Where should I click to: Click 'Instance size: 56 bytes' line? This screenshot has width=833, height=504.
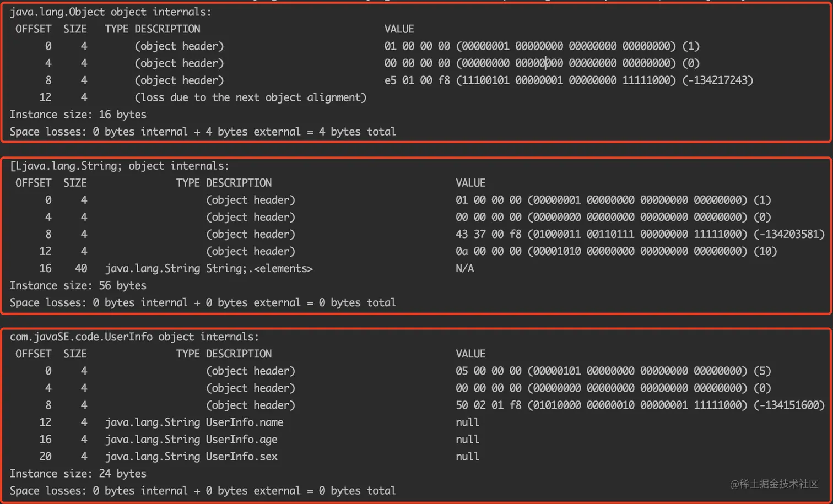coord(78,285)
